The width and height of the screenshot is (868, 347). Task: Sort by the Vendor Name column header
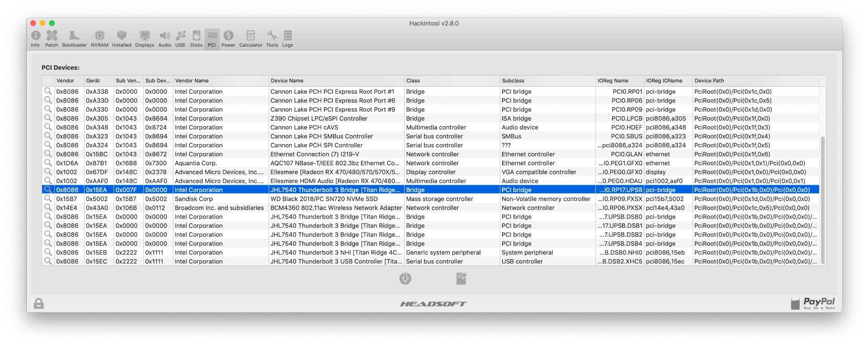click(221, 81)
